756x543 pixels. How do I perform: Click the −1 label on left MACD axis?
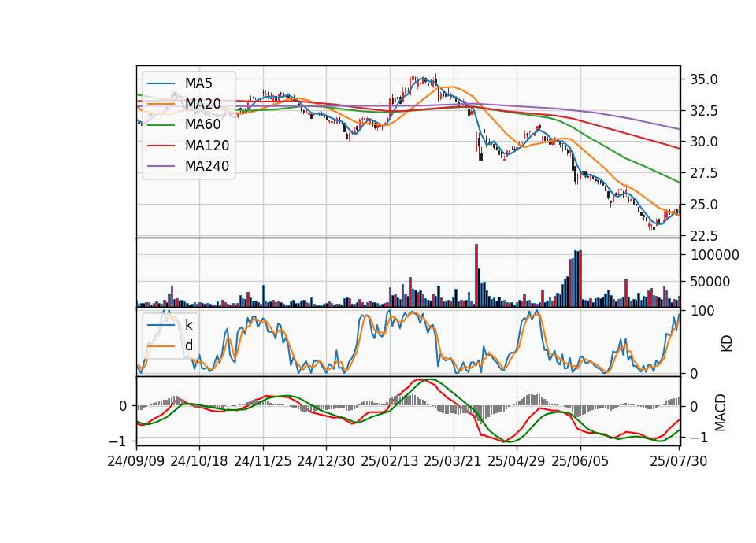coord(118,441)
